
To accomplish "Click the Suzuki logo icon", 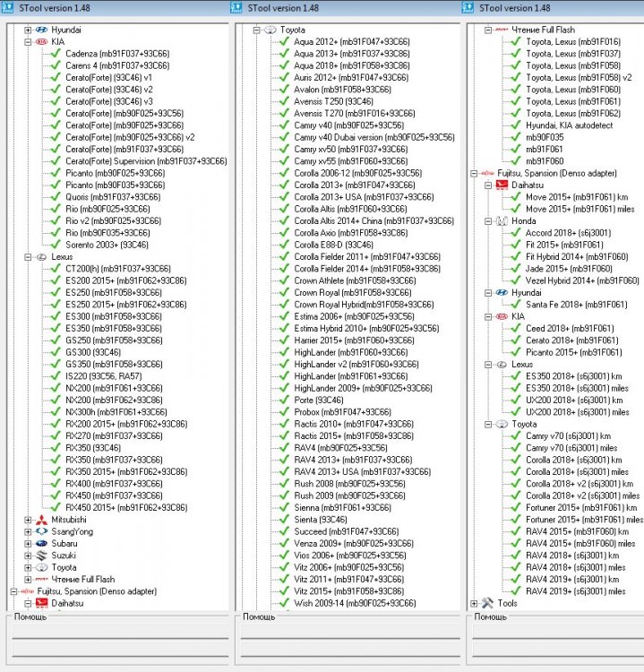I will pyautogui.click(x=41, y=556).
